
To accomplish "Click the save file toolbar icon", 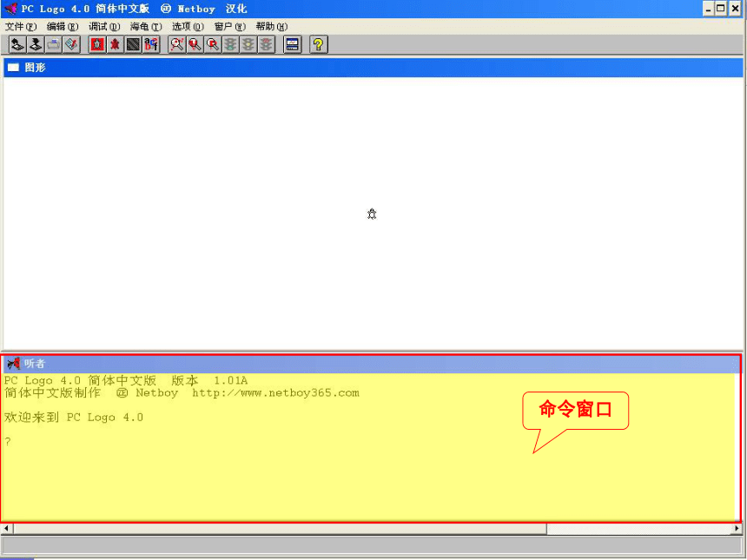I will click(36, 45).
